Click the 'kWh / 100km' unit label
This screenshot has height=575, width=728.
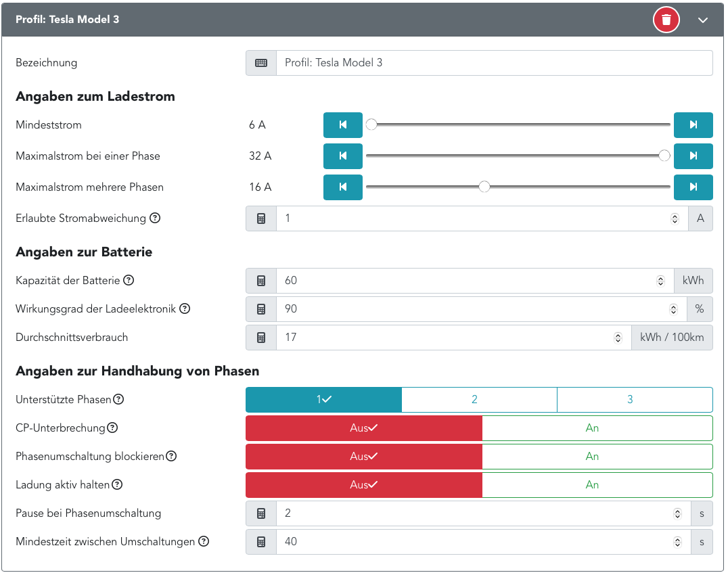pyautogui.click(x=672, y=338)
